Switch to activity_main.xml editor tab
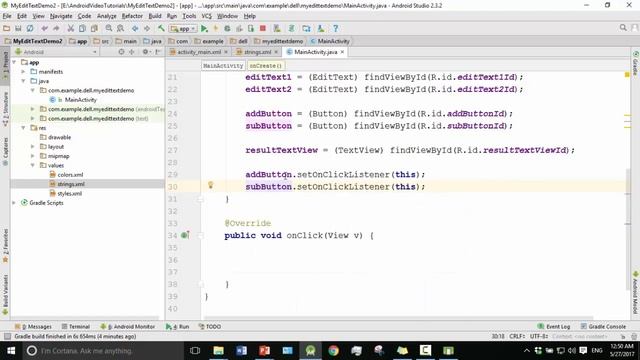The width and height of the screenshot is (640, 360). click(x=198, y=52)
